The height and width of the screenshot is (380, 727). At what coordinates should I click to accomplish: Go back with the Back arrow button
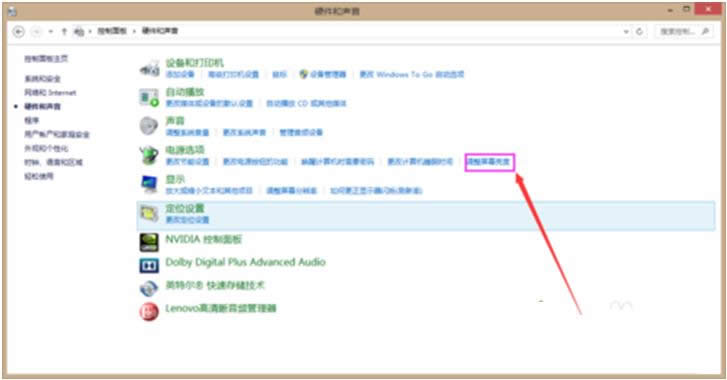tap(19, 32)
